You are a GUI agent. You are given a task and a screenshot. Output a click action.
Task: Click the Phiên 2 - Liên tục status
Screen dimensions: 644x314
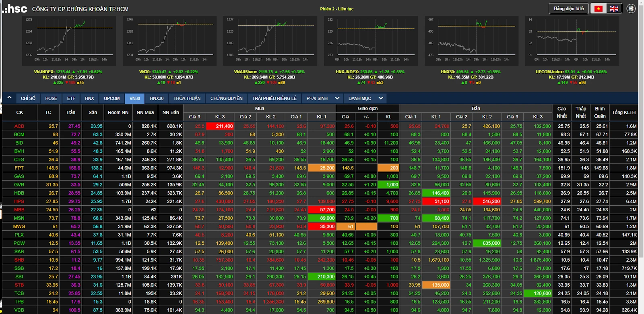(x=337, y=9)
